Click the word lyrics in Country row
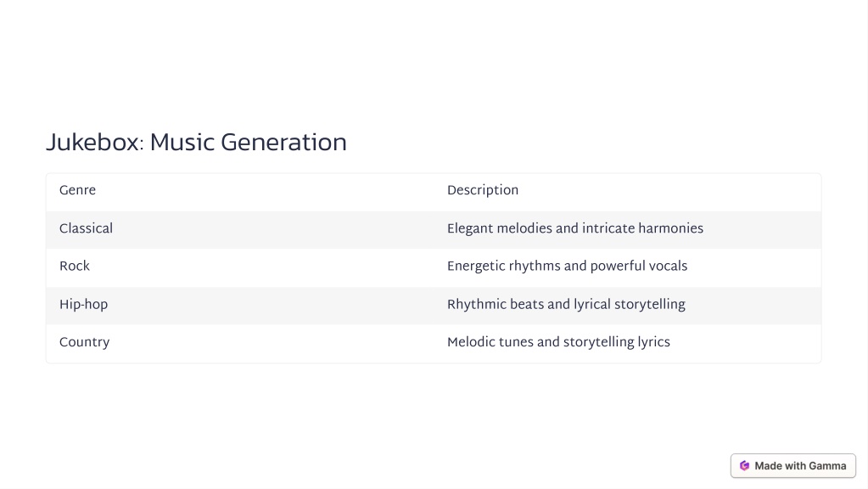 (x=654, y=342)
